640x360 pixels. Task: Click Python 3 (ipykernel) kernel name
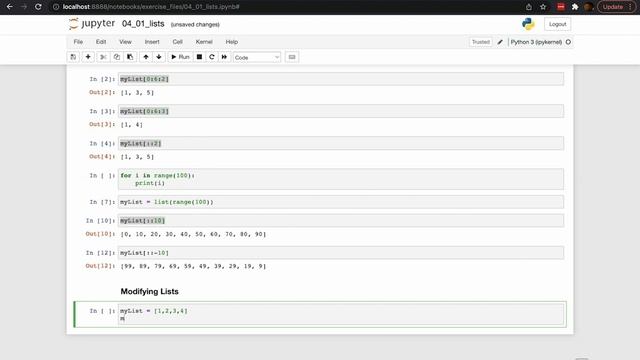tap(536, 42)
